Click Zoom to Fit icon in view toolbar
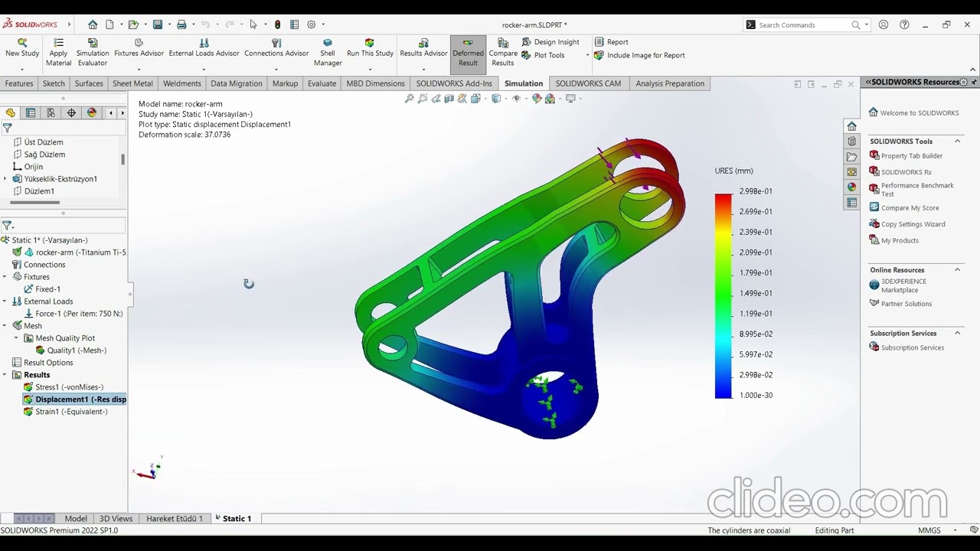 [x=410, y=98]
